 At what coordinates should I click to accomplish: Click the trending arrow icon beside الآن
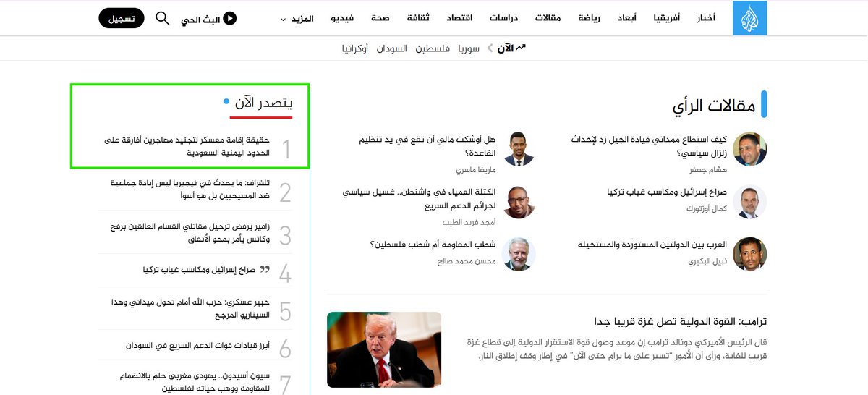(520, 48)
